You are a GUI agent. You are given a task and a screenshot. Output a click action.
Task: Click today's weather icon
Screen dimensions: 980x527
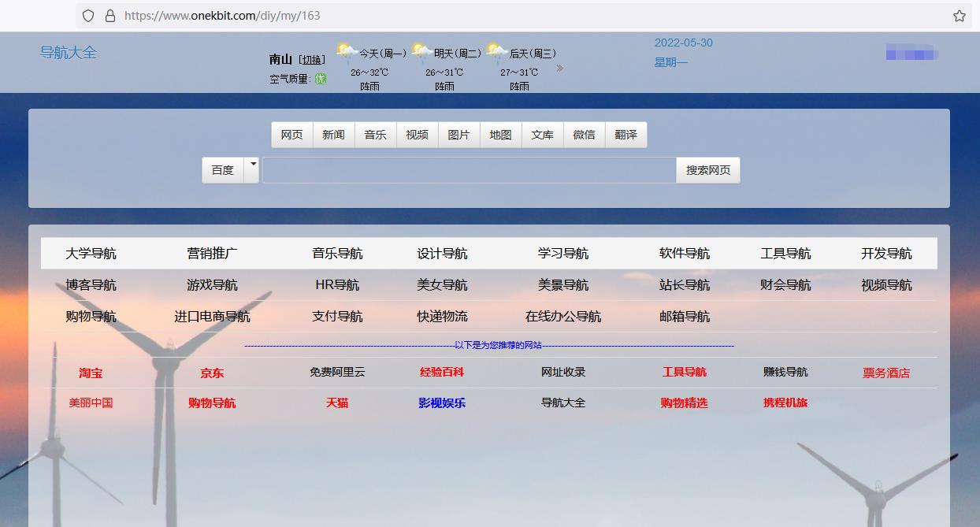(x=347, y=54)
